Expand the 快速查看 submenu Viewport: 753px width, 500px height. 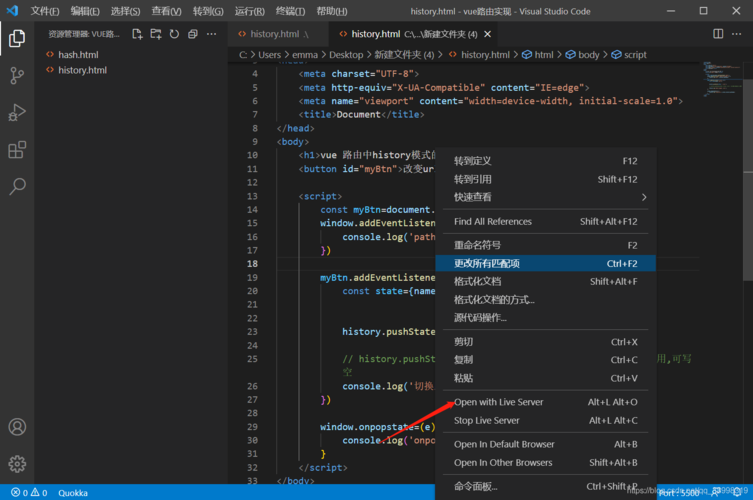(x=546, y=197)
